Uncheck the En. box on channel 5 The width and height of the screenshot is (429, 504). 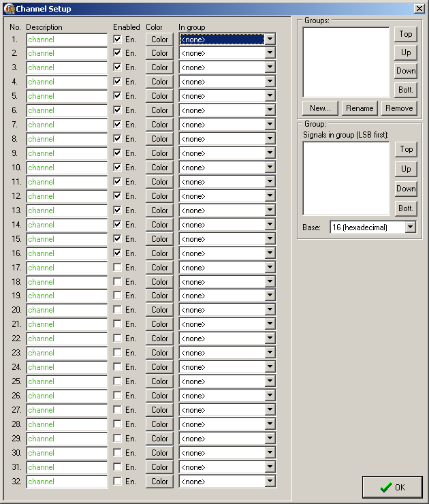coord(118,96)
